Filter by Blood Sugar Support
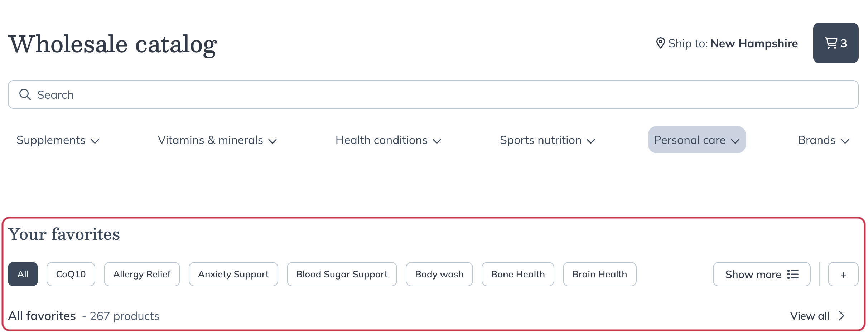The height and width of the screenshot is (335, 868). click(342, 274)
